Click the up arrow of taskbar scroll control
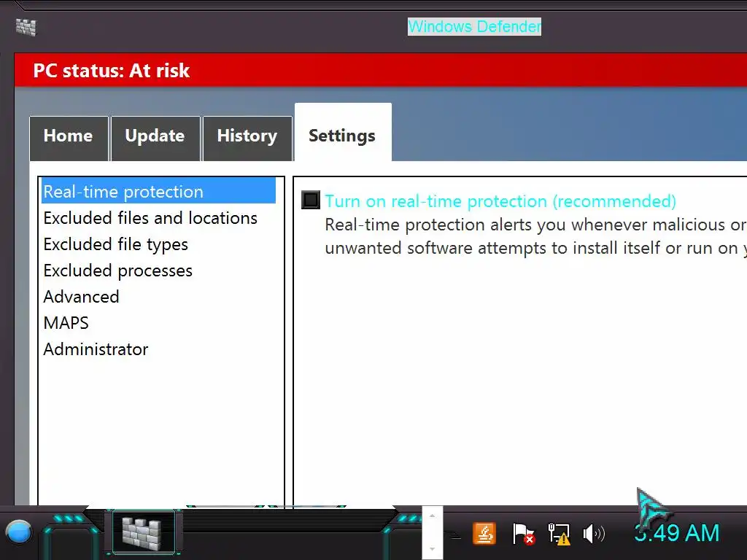This screenshot has width=747, height=560. [x=432, y=516]
